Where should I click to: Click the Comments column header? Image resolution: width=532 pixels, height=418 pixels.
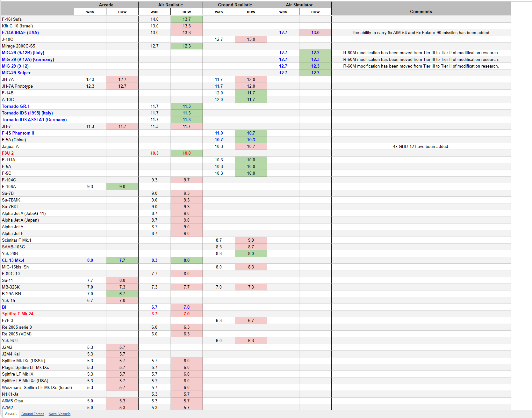(421, 11)
